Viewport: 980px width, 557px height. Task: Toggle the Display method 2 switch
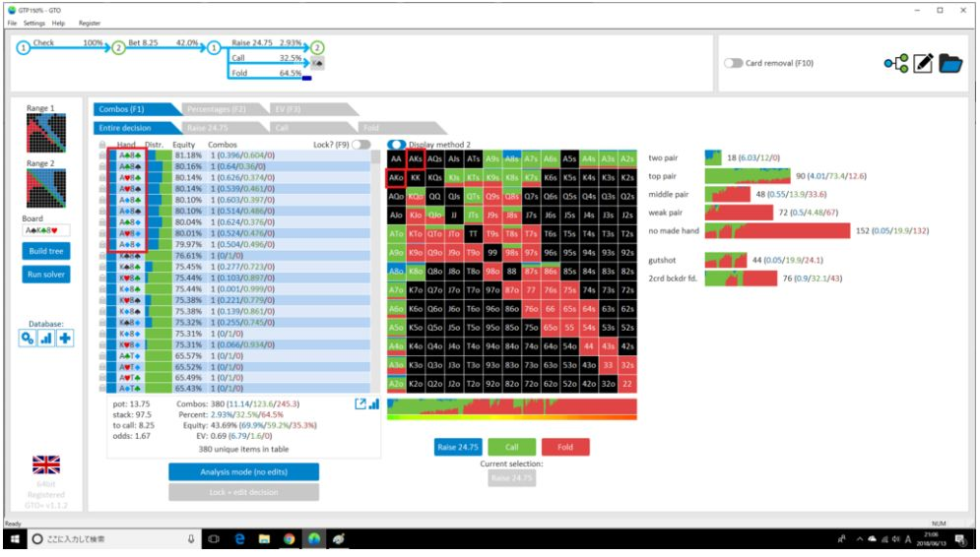396,145
